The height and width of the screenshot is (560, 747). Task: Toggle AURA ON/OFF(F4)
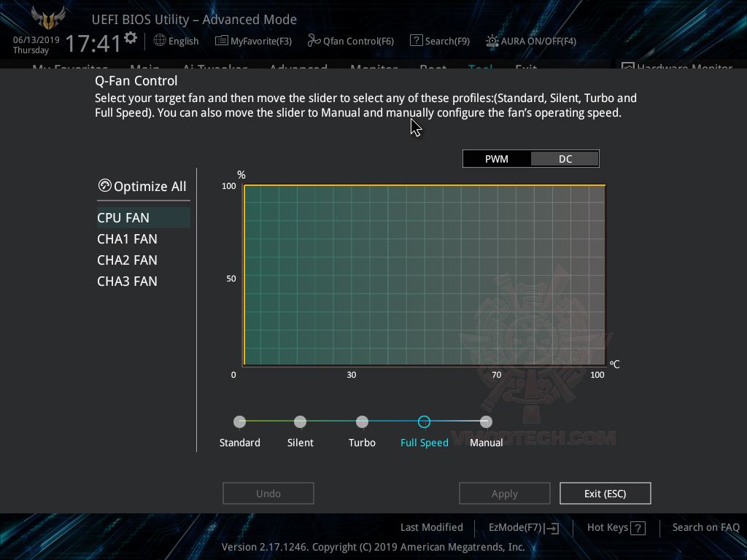531,41
